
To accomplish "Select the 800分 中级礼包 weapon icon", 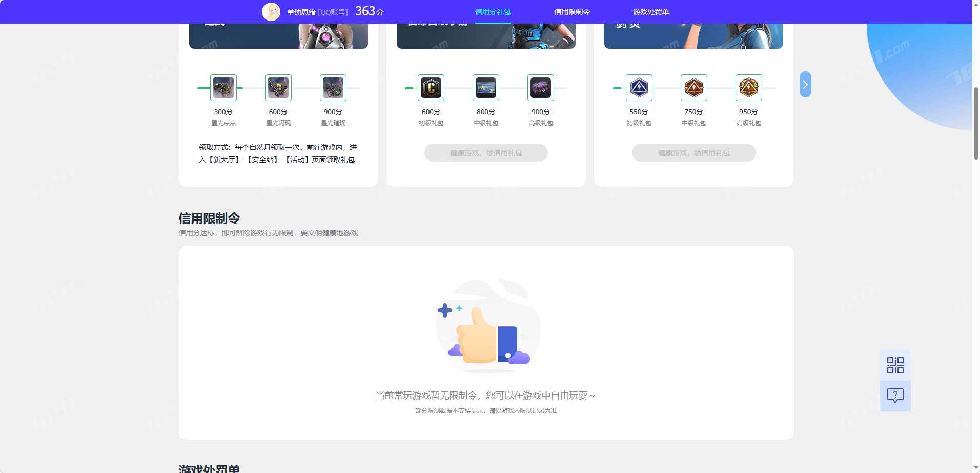I will tap(486, 88).
